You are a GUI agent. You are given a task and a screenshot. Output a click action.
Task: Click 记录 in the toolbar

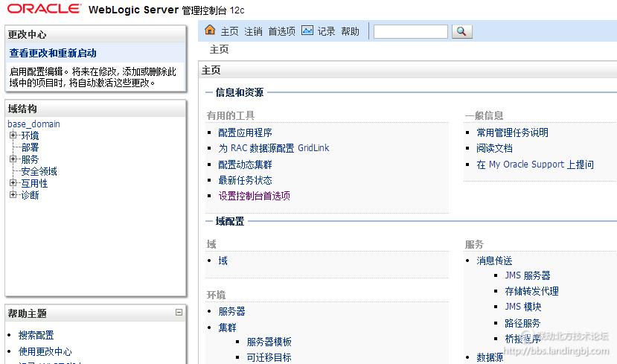(x=326, y=31)
